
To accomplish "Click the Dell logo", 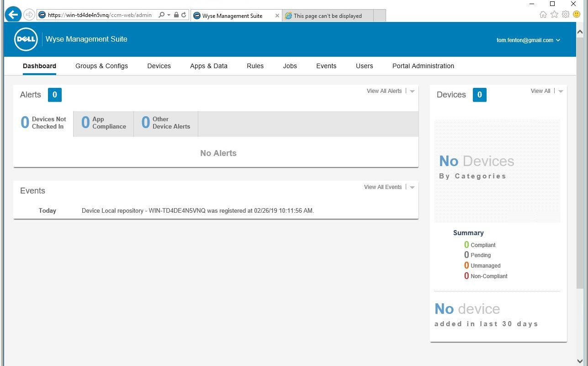I will click(26, 39).
